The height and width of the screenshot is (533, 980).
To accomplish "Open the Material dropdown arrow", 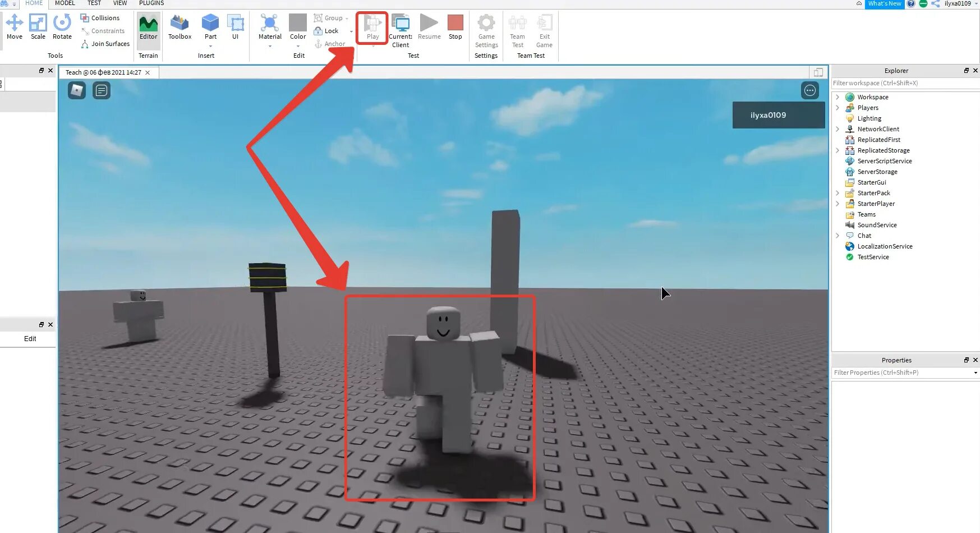I will (x=270, y=47).
